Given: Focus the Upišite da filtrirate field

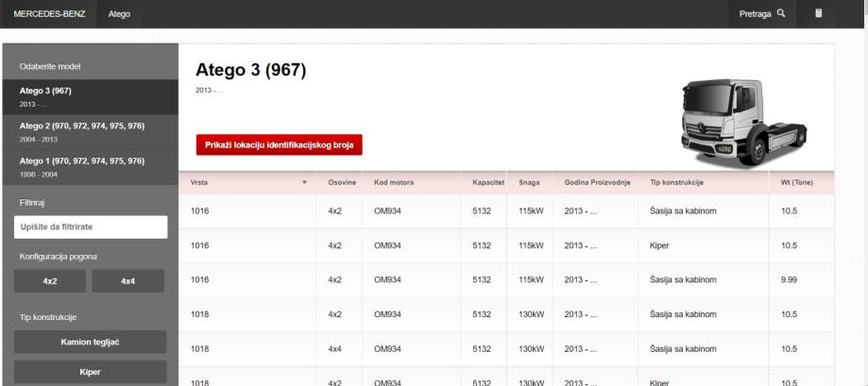Looking at the screenshot, I should 91,227.
